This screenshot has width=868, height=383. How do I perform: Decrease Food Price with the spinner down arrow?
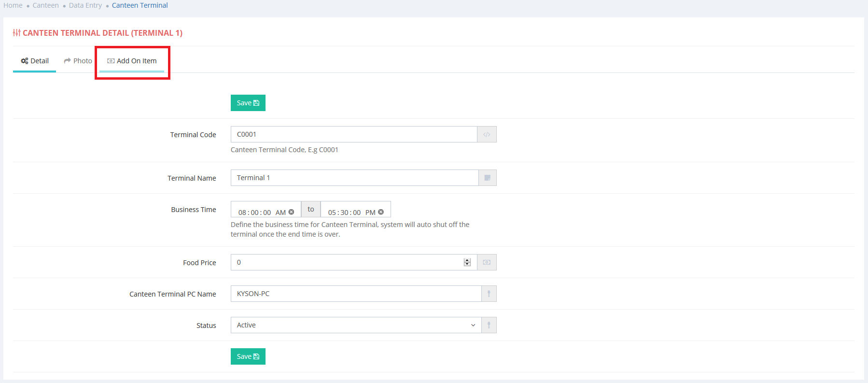click(x=467, y=264)
